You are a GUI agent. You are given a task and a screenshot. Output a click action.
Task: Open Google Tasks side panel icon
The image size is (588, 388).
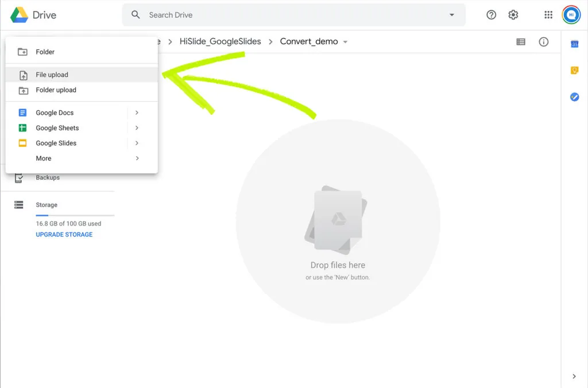pyautogui.click(x=574, y=97)
